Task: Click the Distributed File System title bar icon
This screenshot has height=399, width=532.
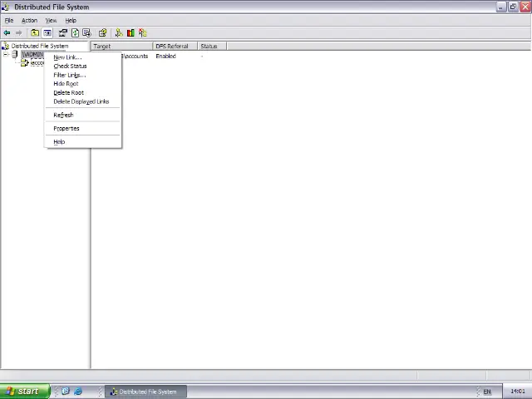Action: coord(6,7)
